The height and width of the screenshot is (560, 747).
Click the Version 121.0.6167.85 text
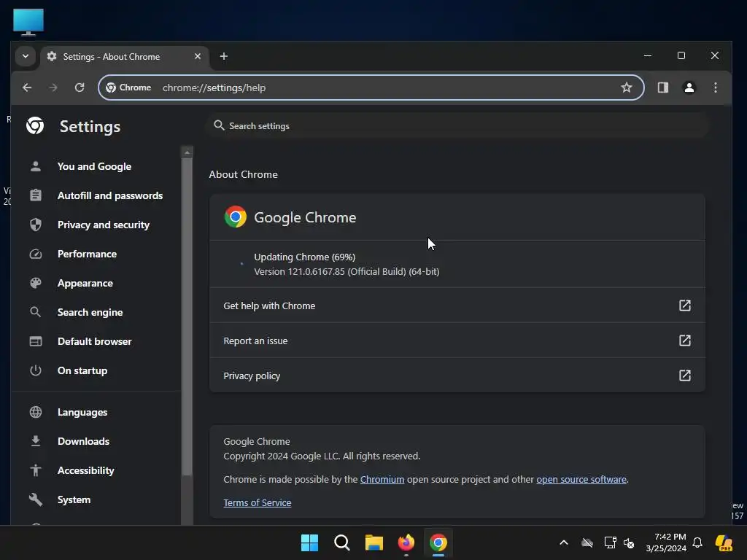[347, 272]
